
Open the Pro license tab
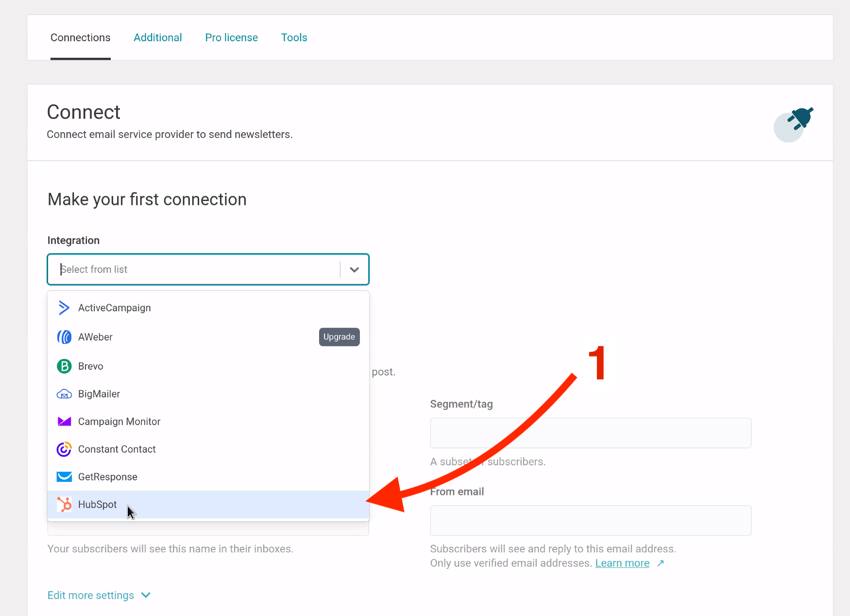231,38
